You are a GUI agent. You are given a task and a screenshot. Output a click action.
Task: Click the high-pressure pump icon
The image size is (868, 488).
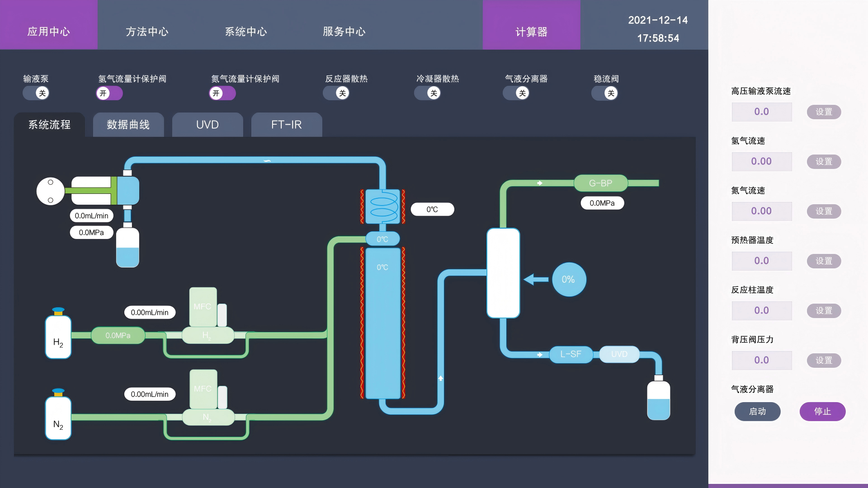88,191
